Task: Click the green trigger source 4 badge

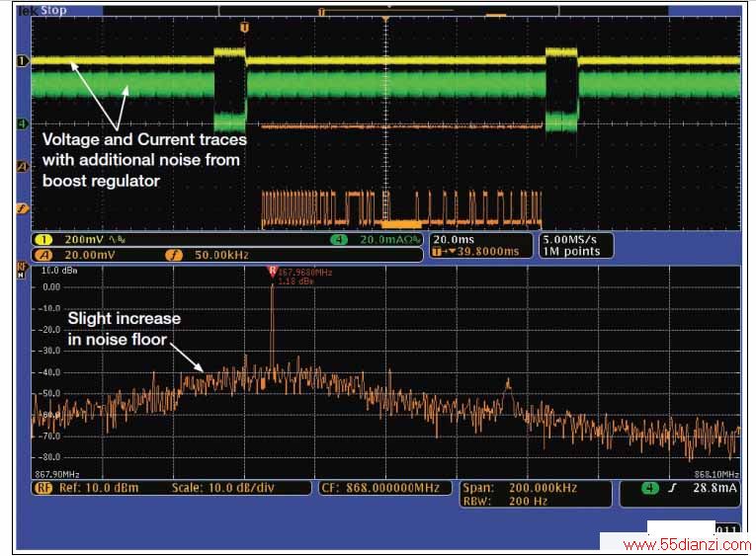Action: click(x=650, y=488)
